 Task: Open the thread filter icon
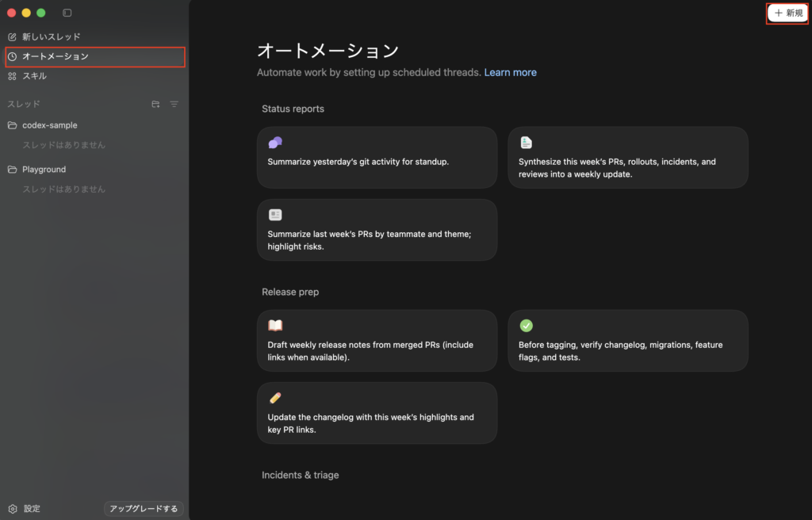tap(174, 104)
